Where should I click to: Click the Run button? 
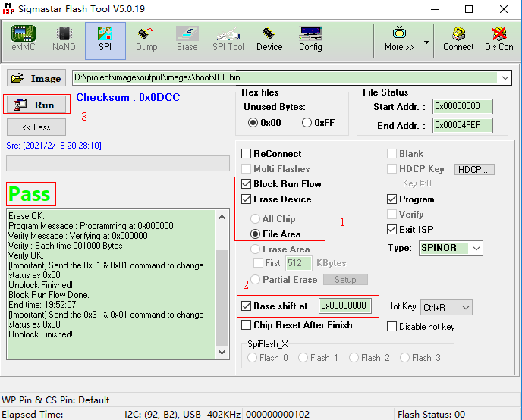pyautogui.click(x=36, y=105)
